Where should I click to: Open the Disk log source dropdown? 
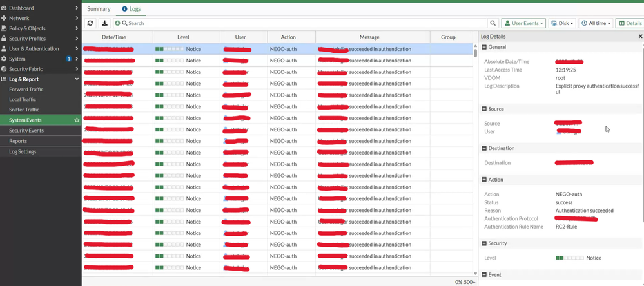pyautogui.click(x=563, y=23)
